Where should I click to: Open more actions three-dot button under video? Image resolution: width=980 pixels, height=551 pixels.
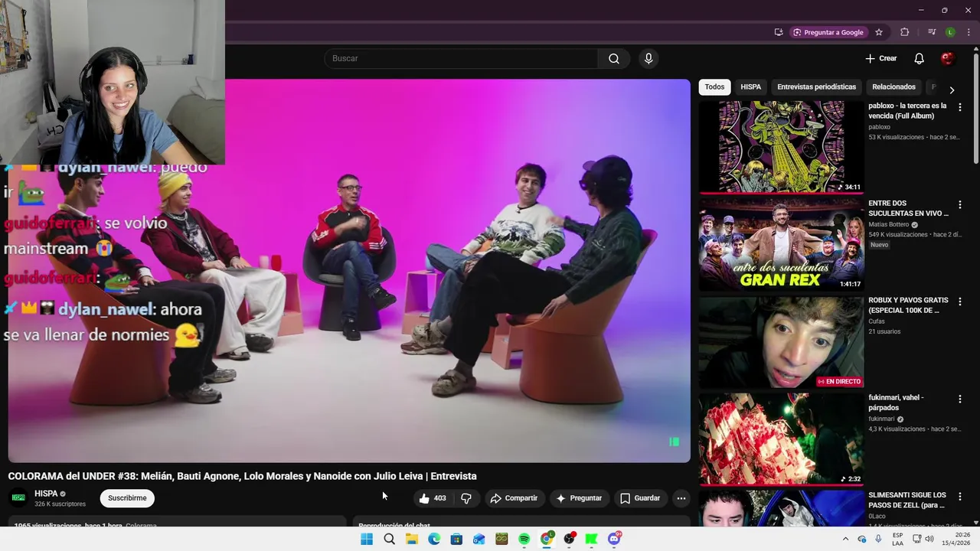point(681,498)
